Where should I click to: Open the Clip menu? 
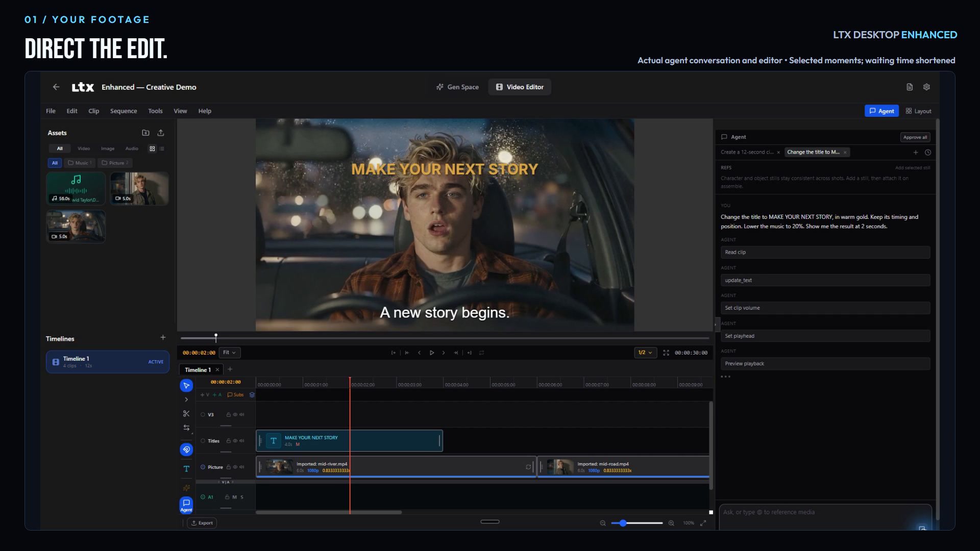[x=94, y=111]
